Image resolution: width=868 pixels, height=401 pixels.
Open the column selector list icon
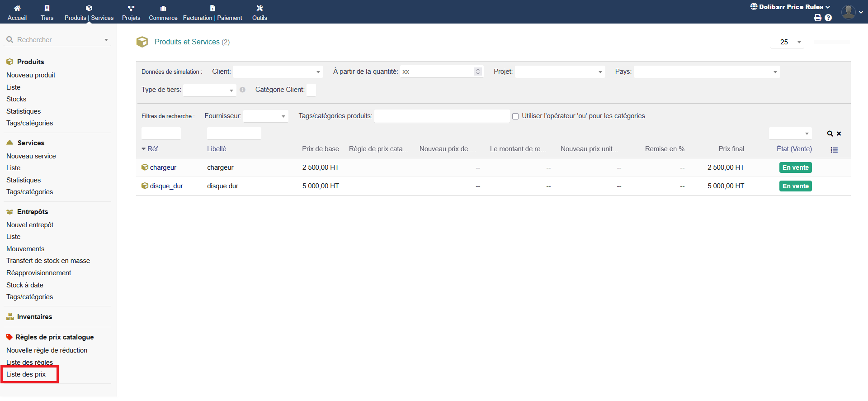pos(834,150)
